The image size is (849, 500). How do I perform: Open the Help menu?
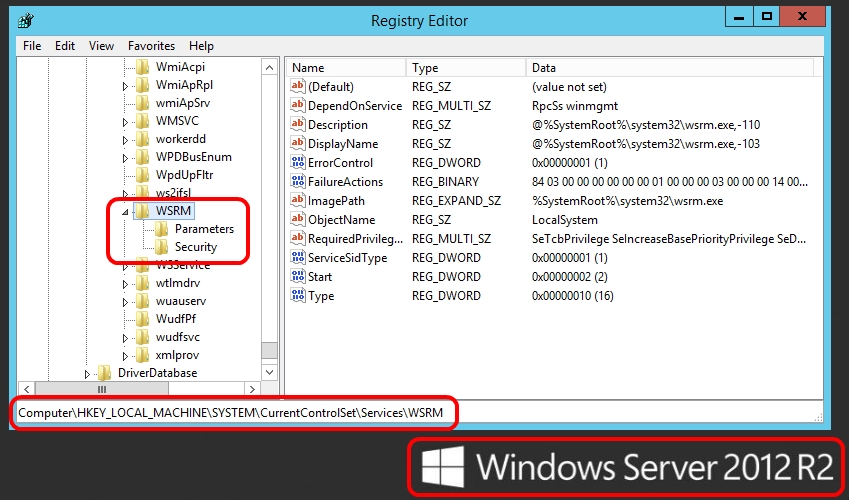point(201,46)
